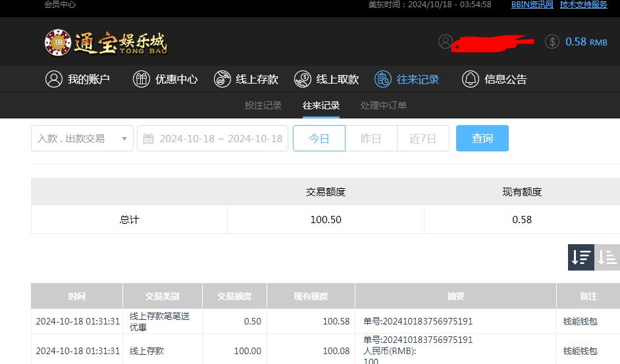Viewport: 620px width, 364px height.
Task: Click the 0.58 RMB balance text
Action: (586, 41)
